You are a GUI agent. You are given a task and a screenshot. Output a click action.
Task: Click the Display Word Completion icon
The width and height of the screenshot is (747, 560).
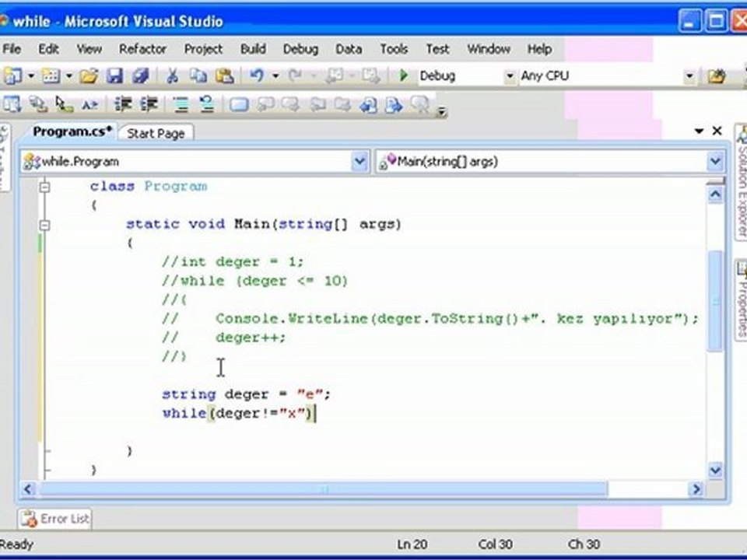click(89, 104)
